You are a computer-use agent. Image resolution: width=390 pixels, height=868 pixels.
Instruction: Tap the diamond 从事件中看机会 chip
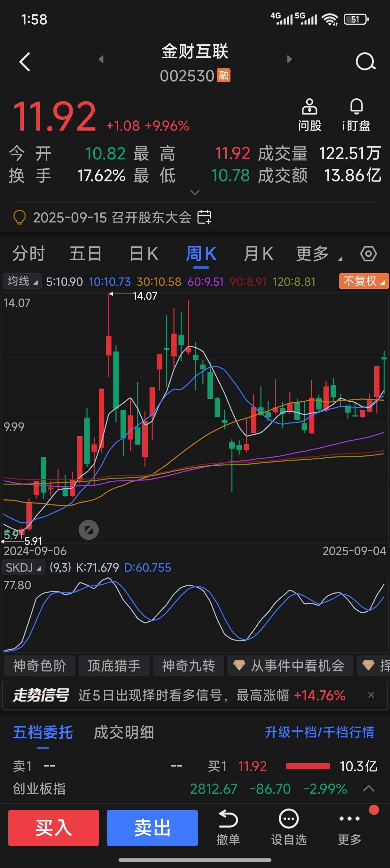coord(290,665)
